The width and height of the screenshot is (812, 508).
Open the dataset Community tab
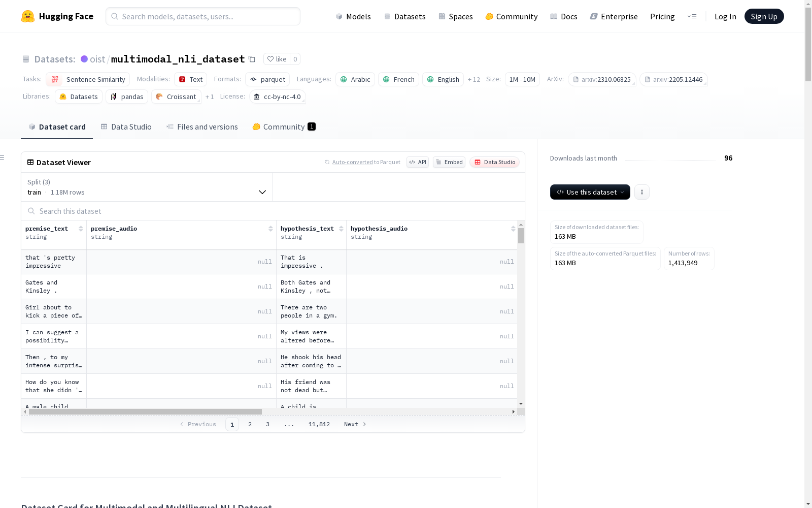pos(284,126)
